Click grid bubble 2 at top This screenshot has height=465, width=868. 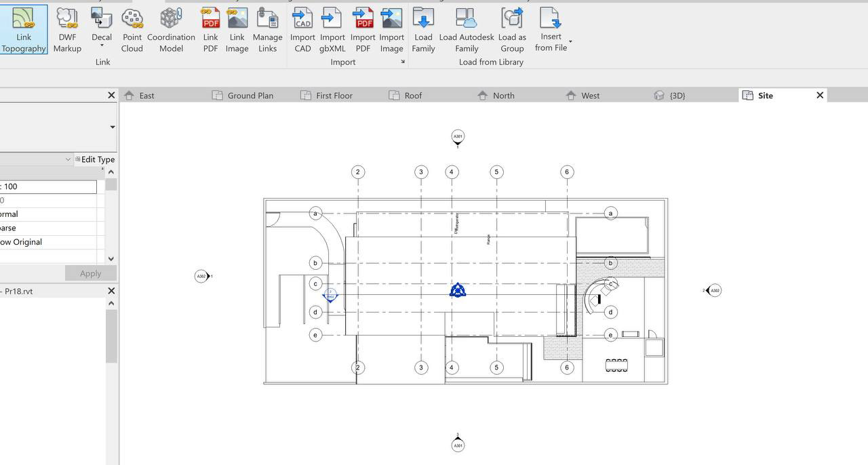coord(358,171)
